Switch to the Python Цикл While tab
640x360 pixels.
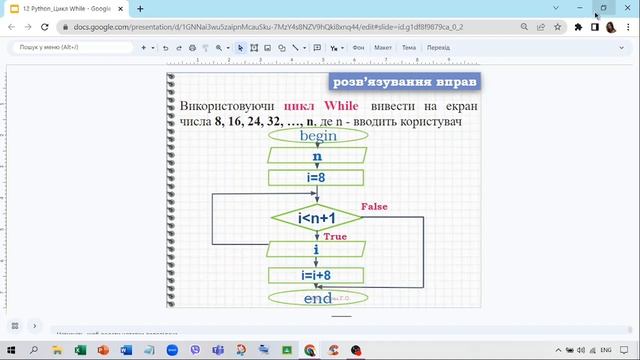67,9
